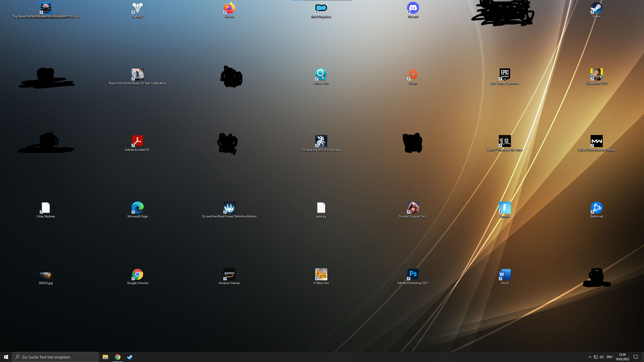Open the notification center button

point(636,357)
